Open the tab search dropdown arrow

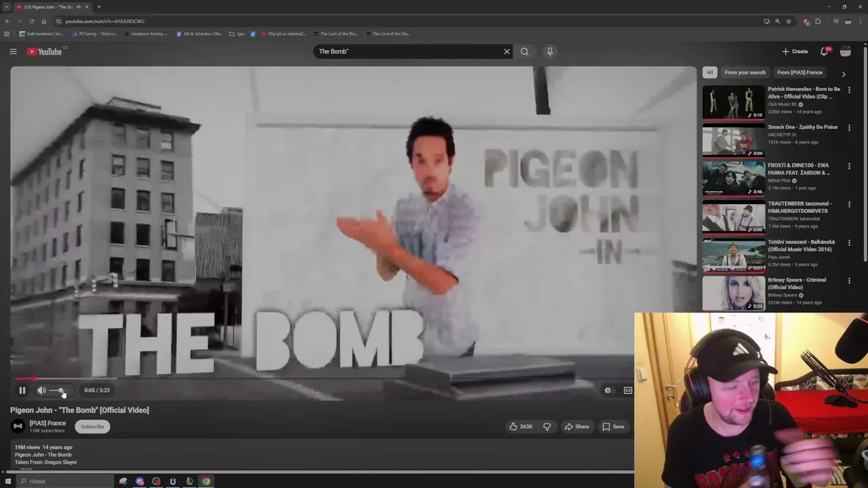6,7
